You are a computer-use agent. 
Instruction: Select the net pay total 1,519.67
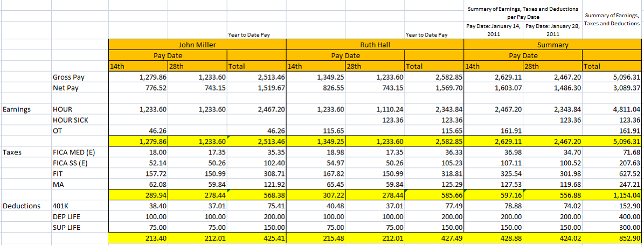coord(257,88)
